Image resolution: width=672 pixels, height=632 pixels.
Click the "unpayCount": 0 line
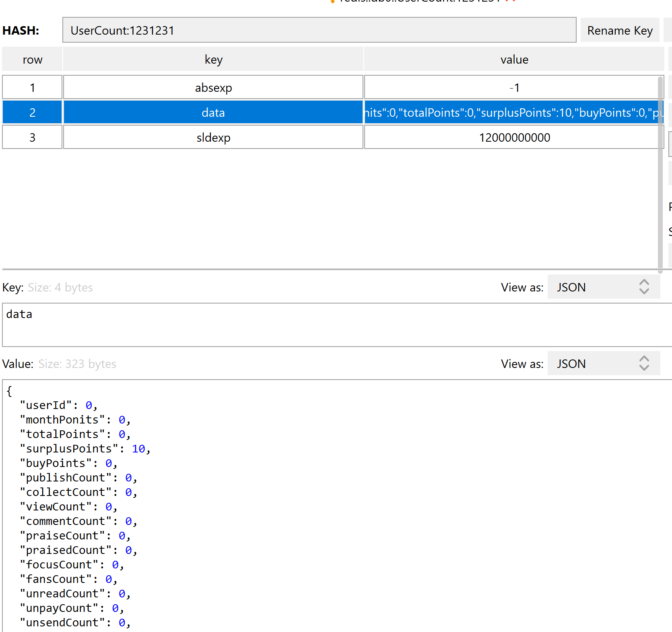(72, 608)
